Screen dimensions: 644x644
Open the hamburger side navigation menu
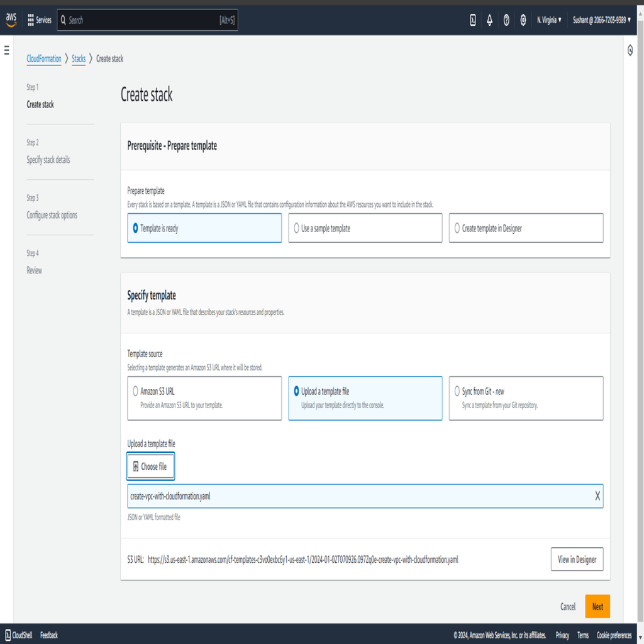coord(6,50)
